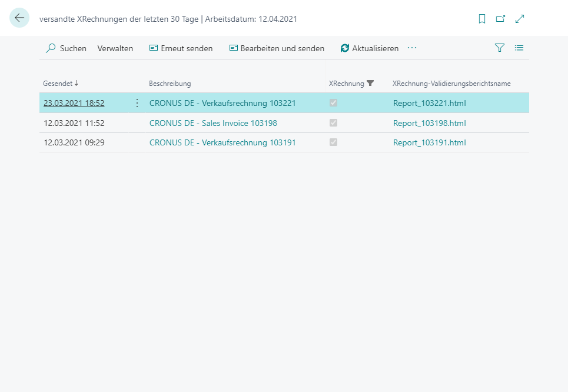568x392 pixels.
Task: Open Report_103198.html validation report
Action: pos(429,123)
